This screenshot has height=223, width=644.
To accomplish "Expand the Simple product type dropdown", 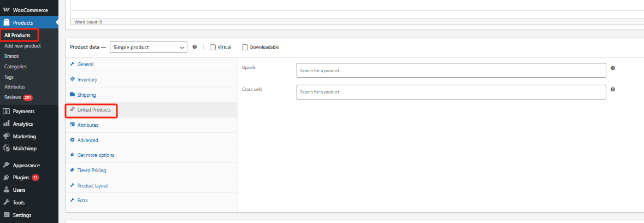I will (x=149, y=48).
